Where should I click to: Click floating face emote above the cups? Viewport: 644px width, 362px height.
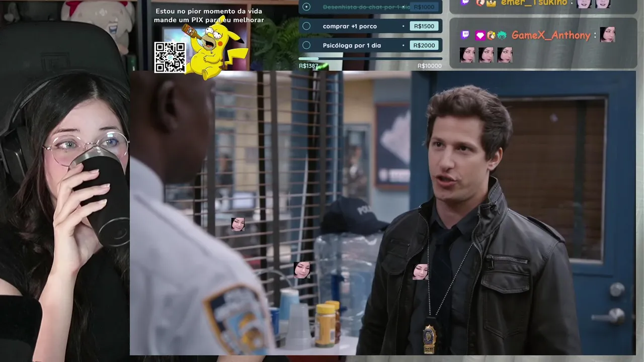coord(302,270)
